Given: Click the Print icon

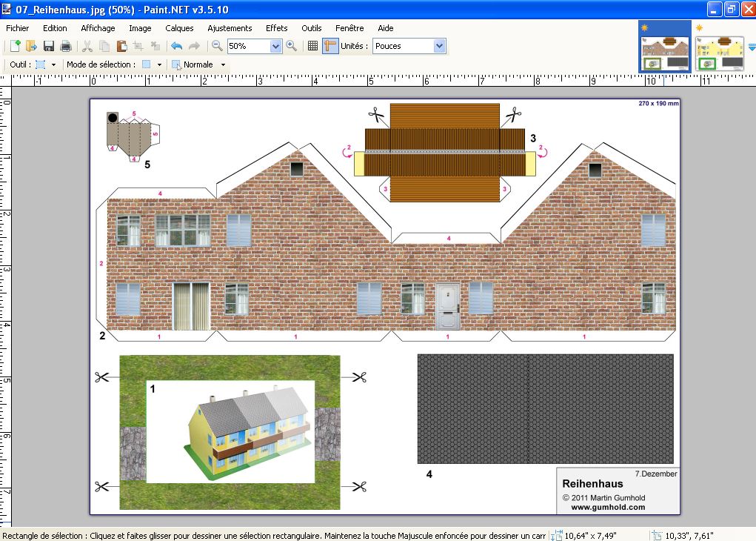Looking at the screenshot, I should click(66, 46).
